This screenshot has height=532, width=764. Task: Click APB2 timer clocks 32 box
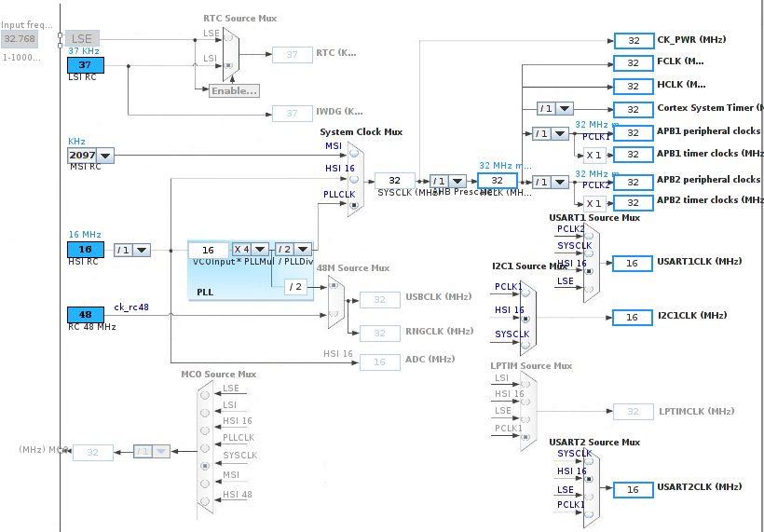coord(634,203)
